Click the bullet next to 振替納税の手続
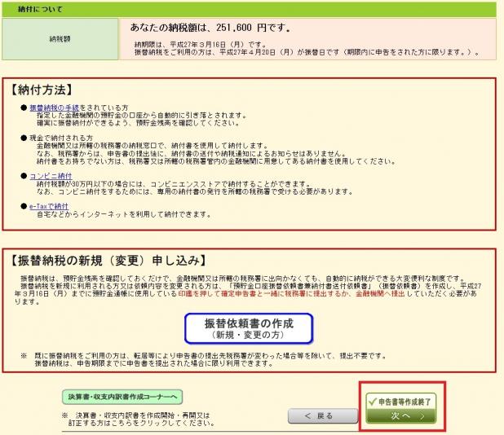 click(23, 108)
